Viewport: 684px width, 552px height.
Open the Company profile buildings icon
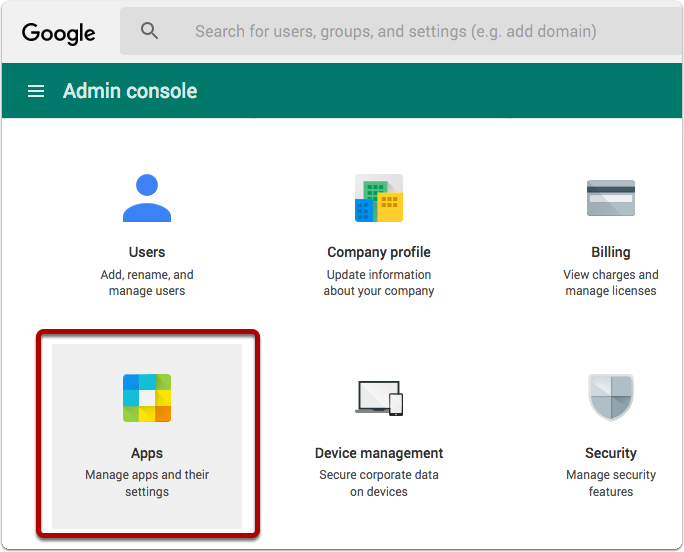(379, 198)
